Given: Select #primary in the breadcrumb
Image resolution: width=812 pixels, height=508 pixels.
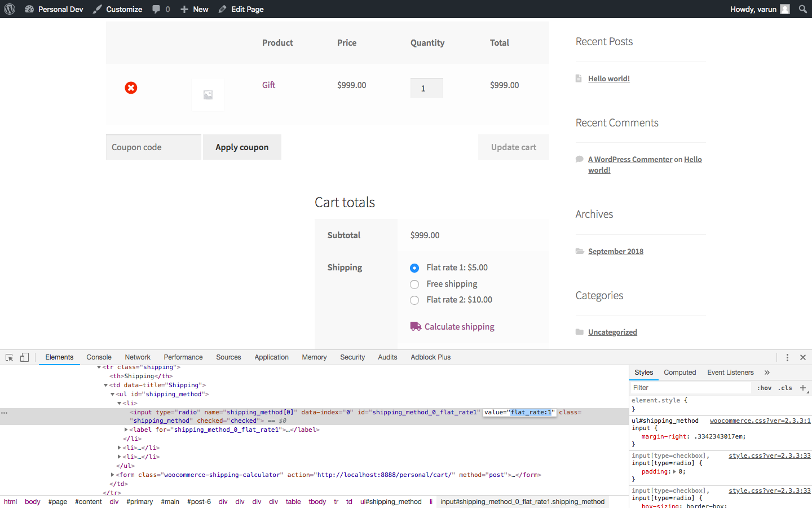Looking at the screenshot, I should coord(140,502).
